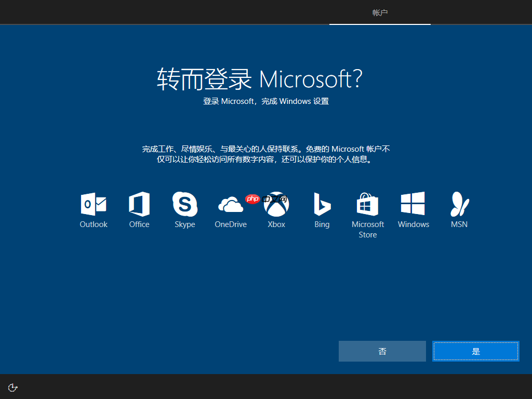The height and width of the screenshot is (399, 532).
Task: Click the Microsoft Store label text
Action: [367, 229]
